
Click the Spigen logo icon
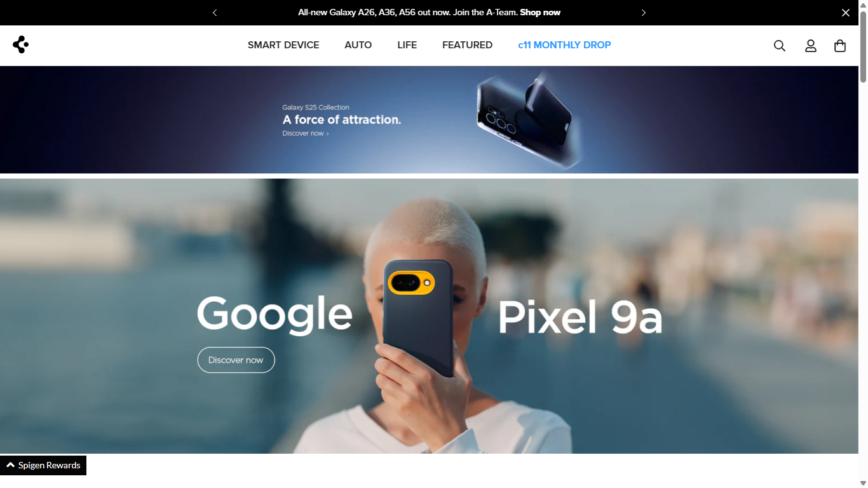[20, 44]
